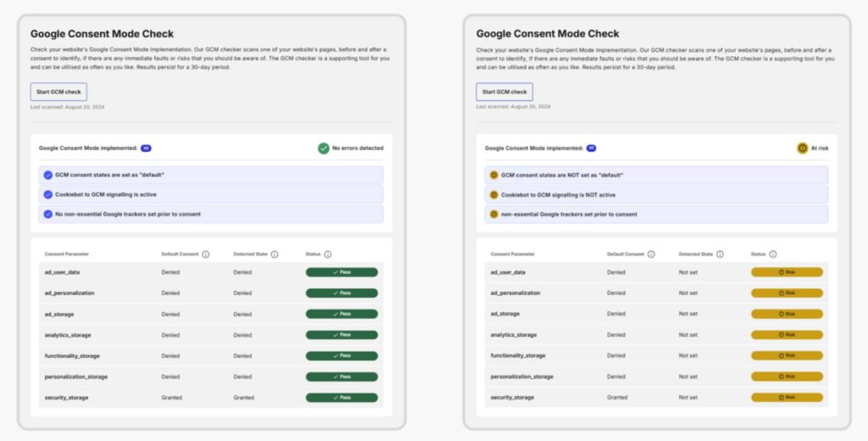The width and height of the screenshot is (868, 441).
Task: Open Status info icon in right table
Action: [773, 254]
